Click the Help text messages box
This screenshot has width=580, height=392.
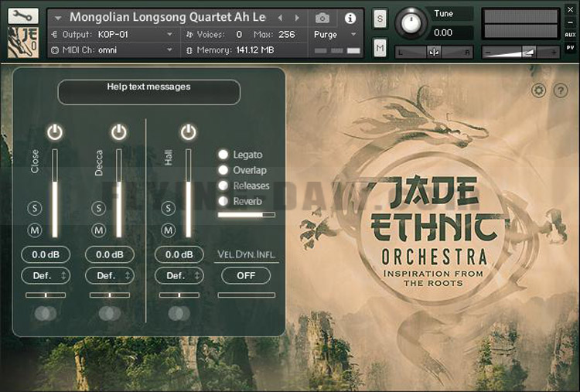point(148,92)
